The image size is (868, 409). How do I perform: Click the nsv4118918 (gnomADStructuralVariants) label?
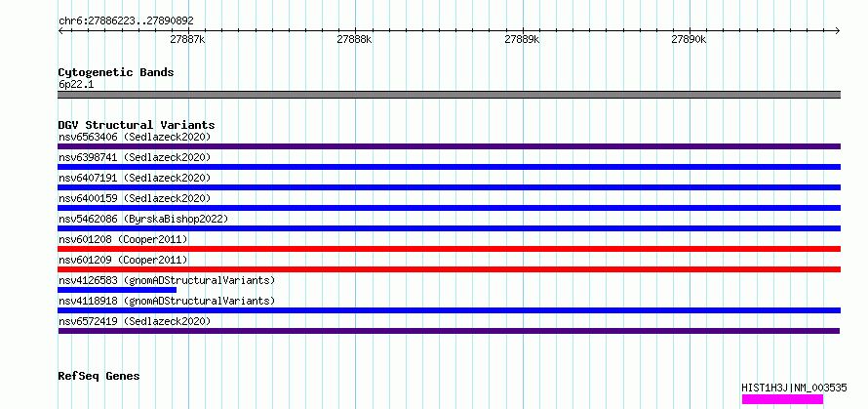click(x=167, y=301)
